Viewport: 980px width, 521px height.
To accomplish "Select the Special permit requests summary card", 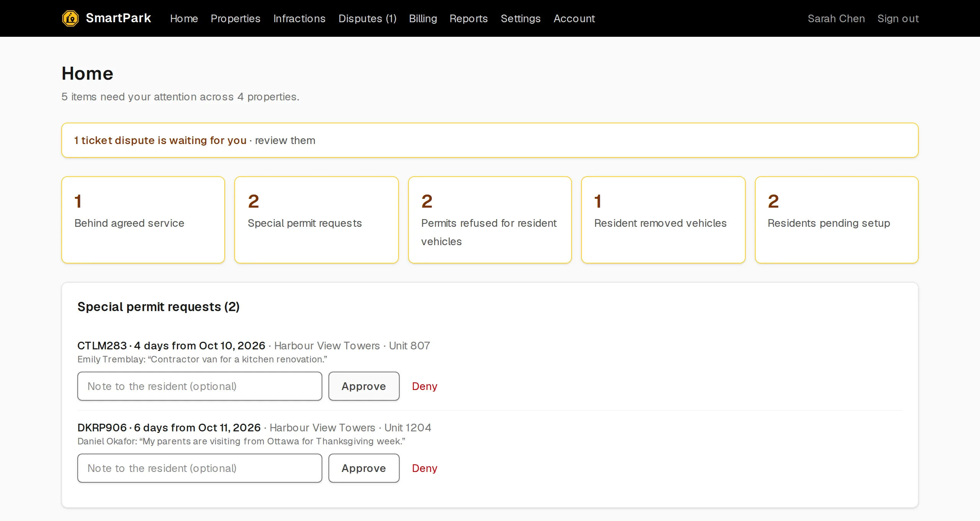I will 317,220.
